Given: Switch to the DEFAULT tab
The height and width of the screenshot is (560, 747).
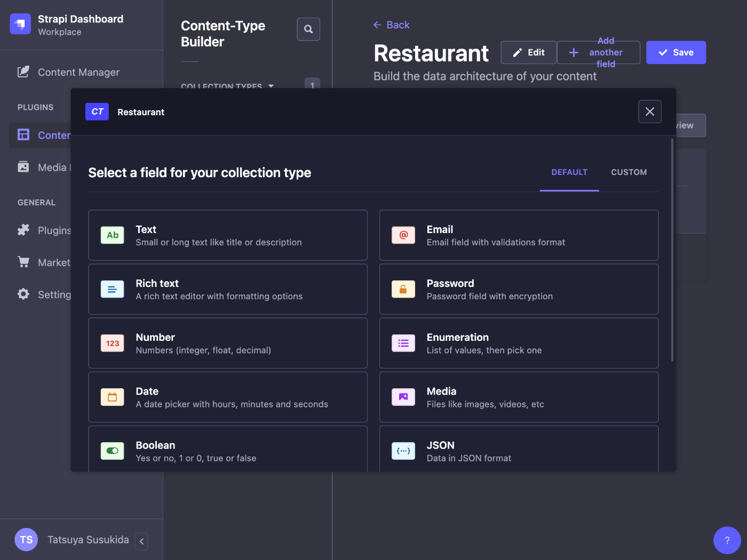Looking at the screenshot, I should coord(569,172).
